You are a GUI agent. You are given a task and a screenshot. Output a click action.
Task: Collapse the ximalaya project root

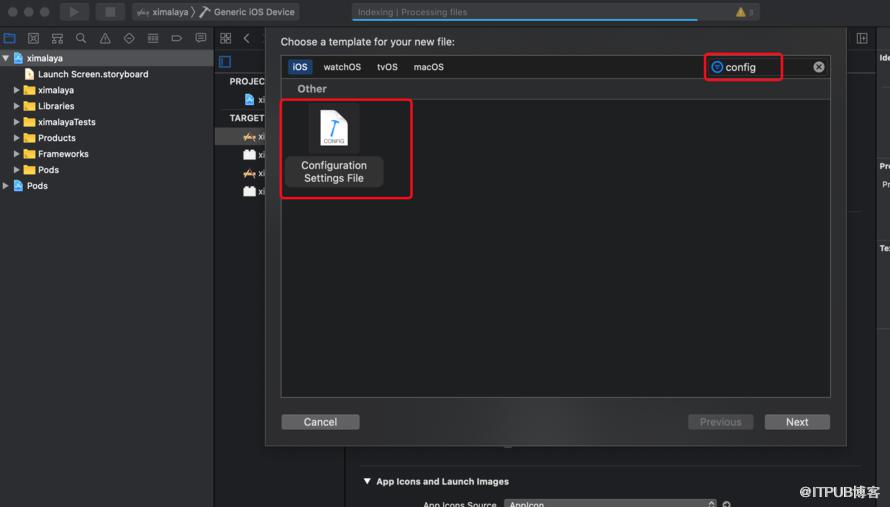coord(6,58)
